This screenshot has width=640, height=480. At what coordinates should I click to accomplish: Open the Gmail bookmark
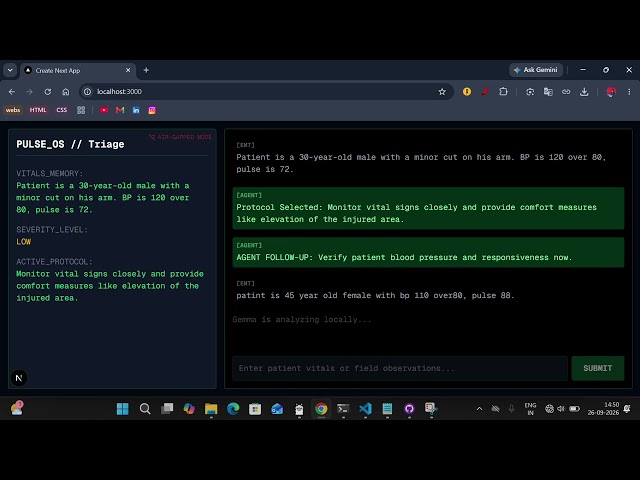(x=120, y=110)
